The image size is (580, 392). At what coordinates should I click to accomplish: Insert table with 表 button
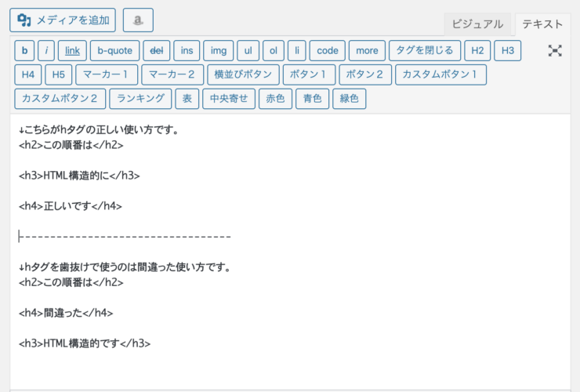coord(187,99)
